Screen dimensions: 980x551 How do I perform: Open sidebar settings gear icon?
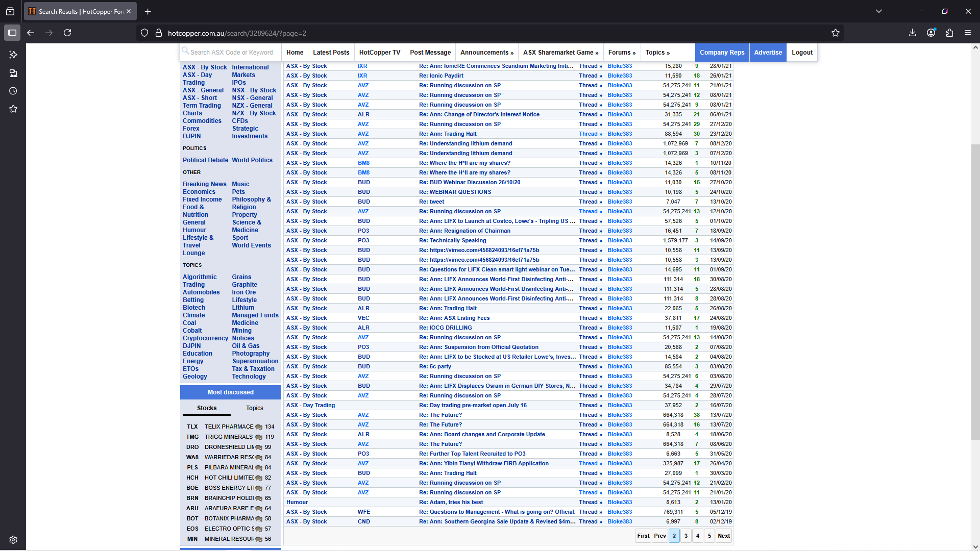click(x=13, y=540)
